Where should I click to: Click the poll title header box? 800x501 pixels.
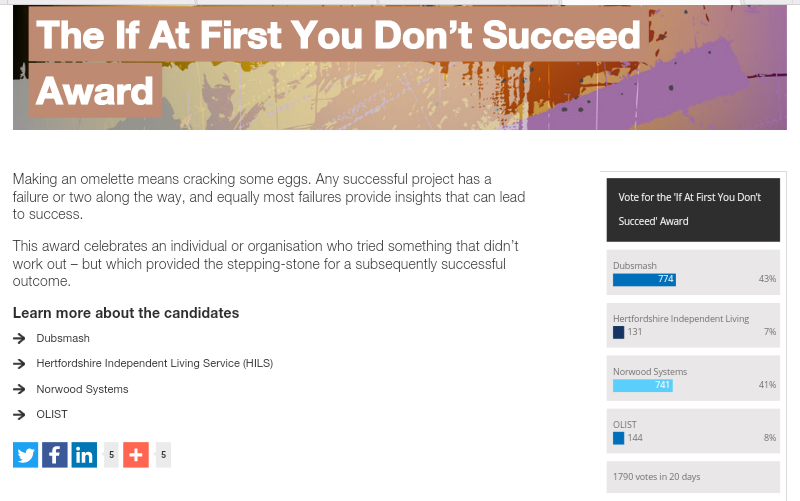click(692, 209)
